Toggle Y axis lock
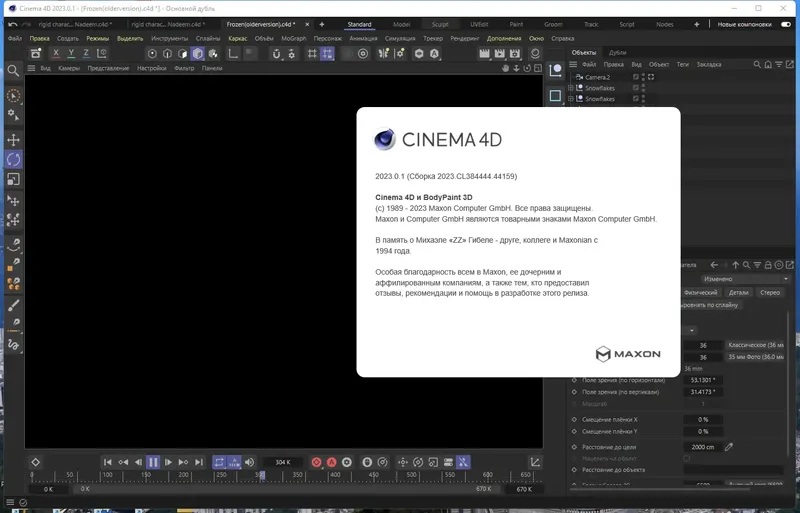 point(71,53)
